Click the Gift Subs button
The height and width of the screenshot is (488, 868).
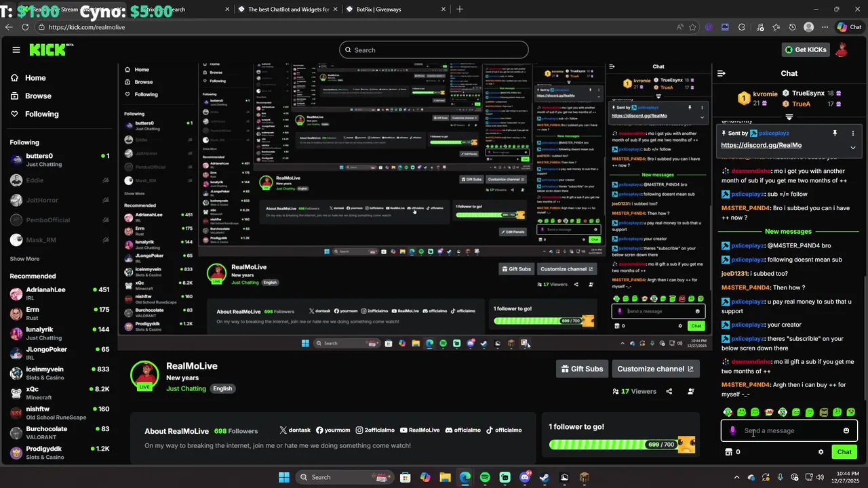(x=582, y=369)
